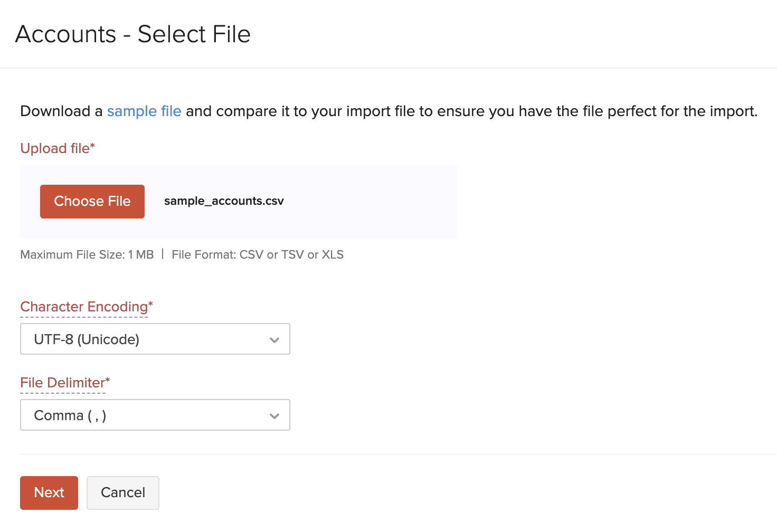Screen dimensions: 777x532
Task: Select the sample_accounts.csv file name
Action: 224,201
